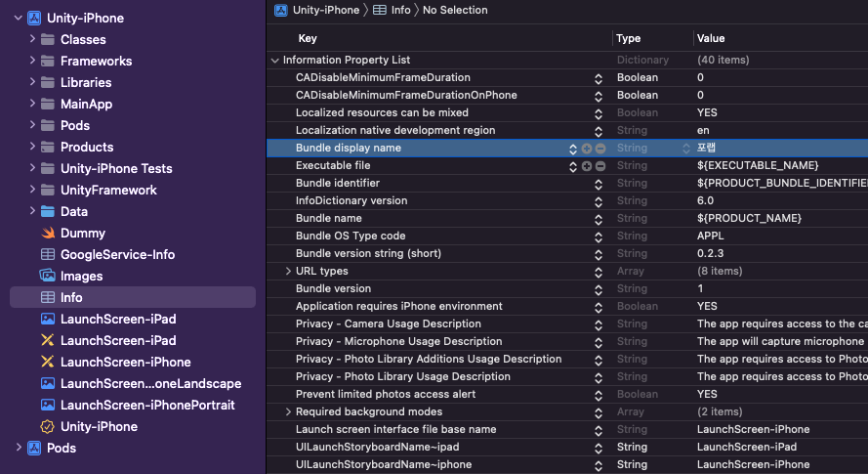Image resolution: width=868 pixels, height=474 pixels.
Task: Expand the UnityFramework folder
Action: coord(32,190)
